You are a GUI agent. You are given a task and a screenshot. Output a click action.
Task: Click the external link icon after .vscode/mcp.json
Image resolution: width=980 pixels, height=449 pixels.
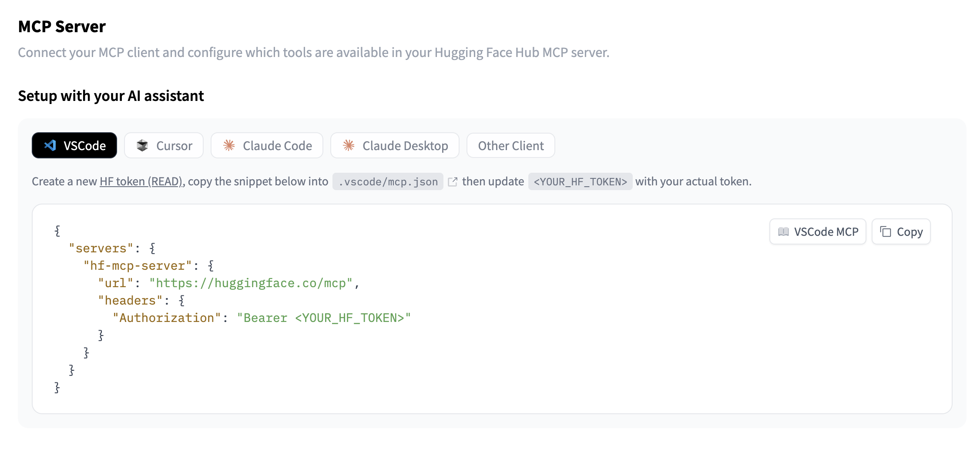coord(453,182)
